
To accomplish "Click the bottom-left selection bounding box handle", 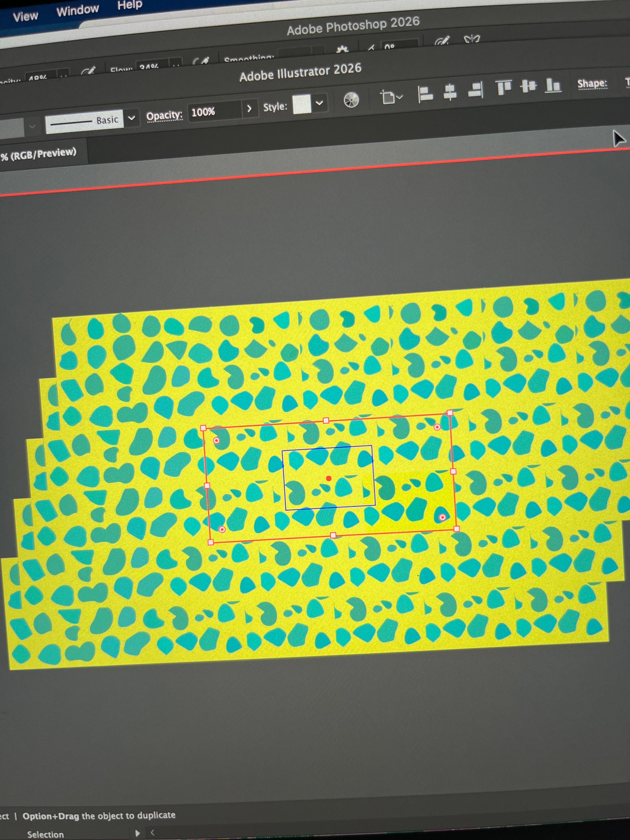I will [x=211, y=542].
